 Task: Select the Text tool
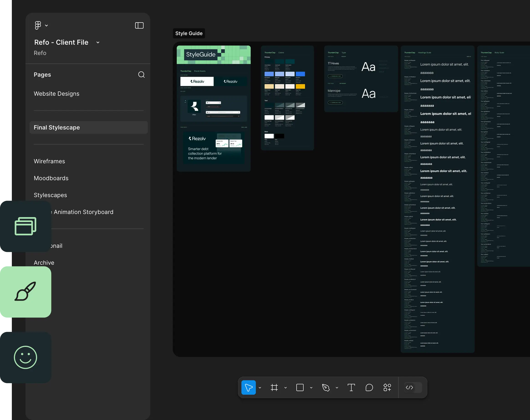[x=351, y=387]
